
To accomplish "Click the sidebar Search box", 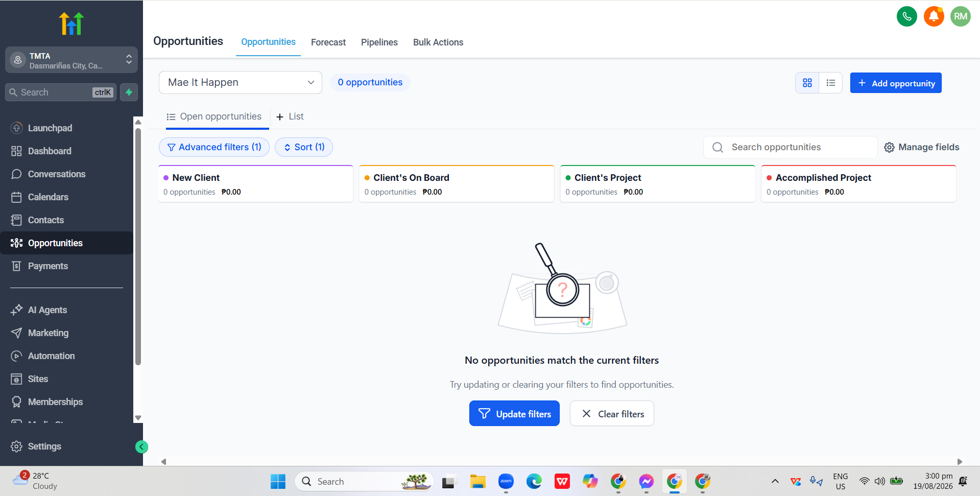I will 61,92.
